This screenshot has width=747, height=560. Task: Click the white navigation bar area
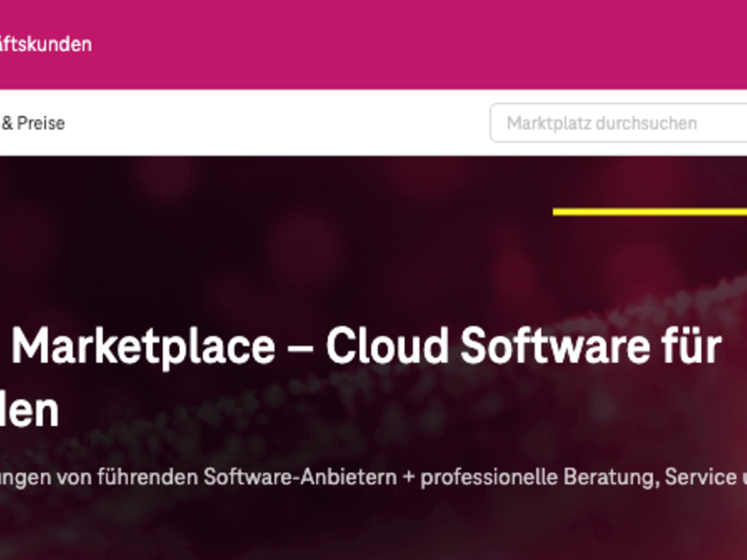point(272,124)
